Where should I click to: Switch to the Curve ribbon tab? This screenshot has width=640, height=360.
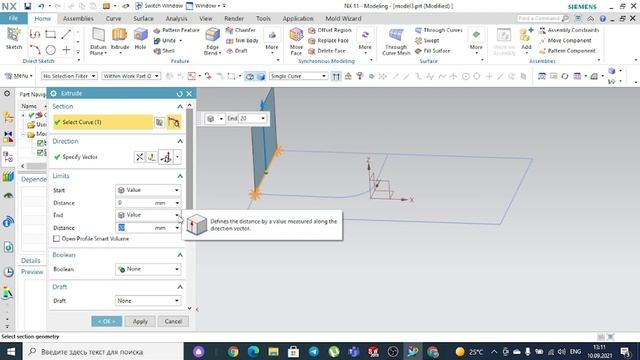(x=113, y=18)
